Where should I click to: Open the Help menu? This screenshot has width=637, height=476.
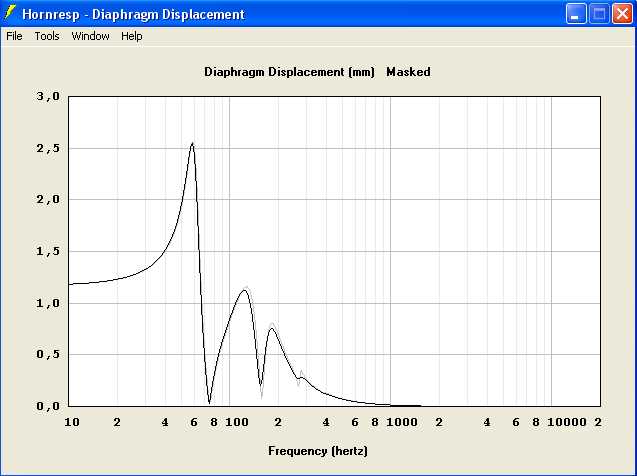(x=132, y=36)
